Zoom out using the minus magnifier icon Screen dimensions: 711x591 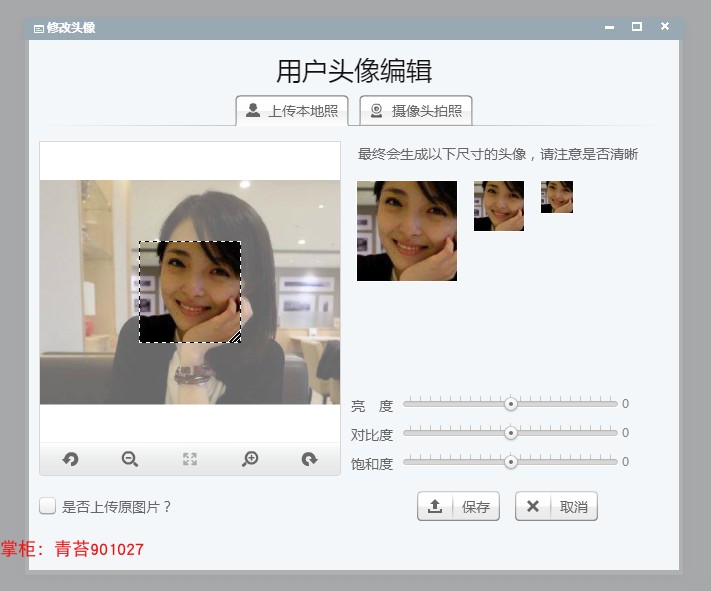tap(130, 459)
